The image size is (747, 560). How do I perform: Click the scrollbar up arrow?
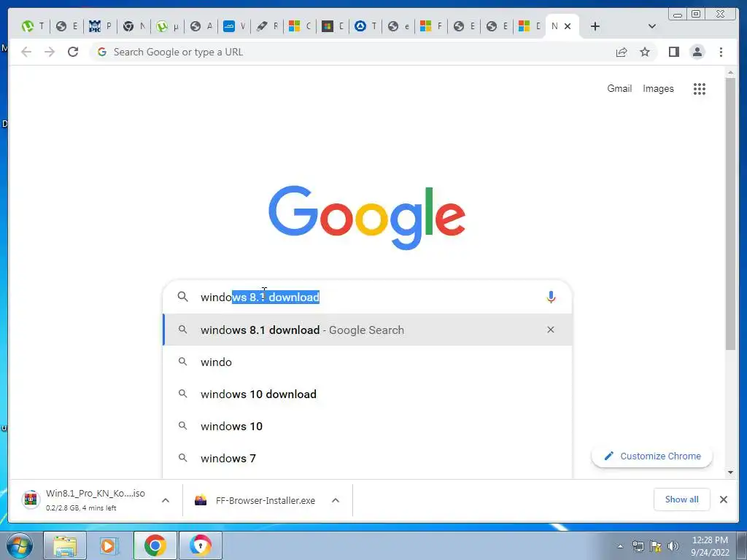pyautogui.click(x=731, y=72)
